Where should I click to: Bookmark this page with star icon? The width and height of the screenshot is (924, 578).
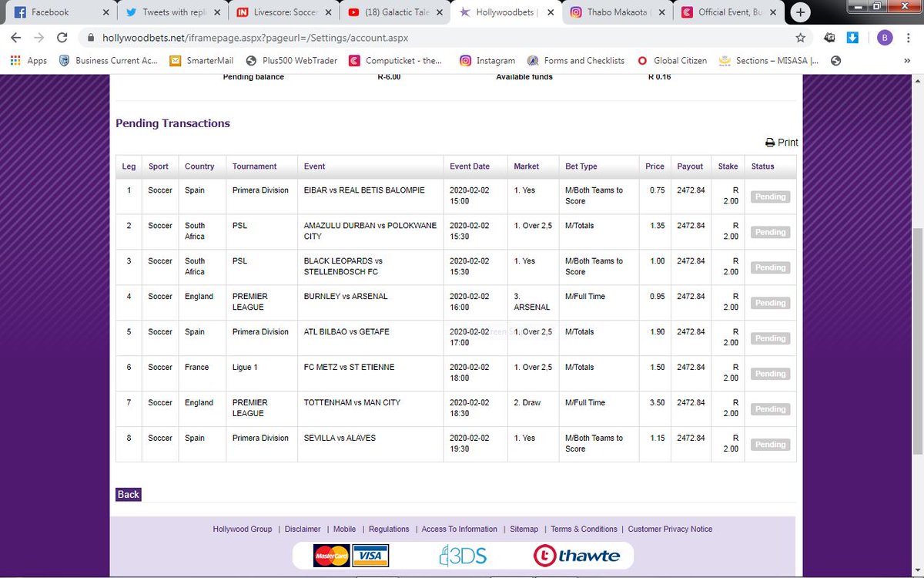point(801,38)
